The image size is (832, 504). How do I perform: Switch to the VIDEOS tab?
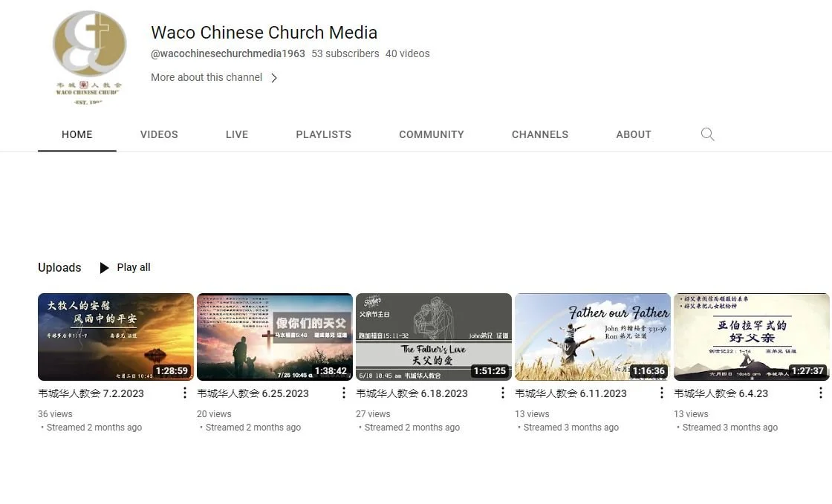(159, 134)
